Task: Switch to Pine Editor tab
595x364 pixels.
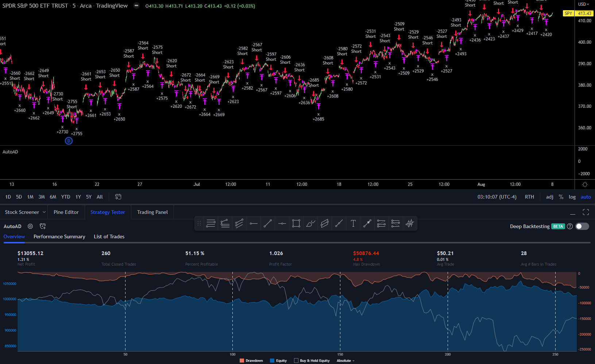Action: click(x=66, y=212)
